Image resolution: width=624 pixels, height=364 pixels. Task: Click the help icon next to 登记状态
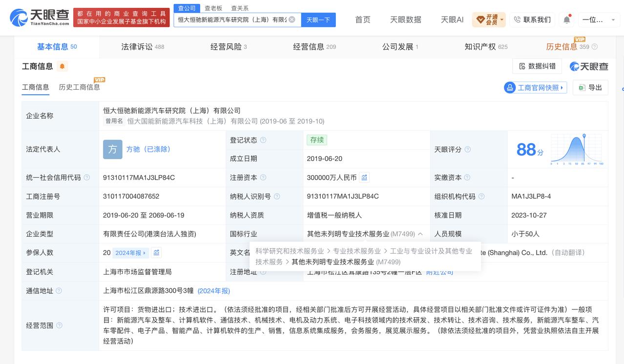coord(263,140)
